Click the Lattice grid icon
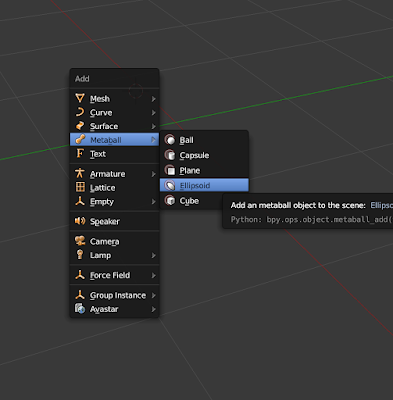 (x=80, y=187)
